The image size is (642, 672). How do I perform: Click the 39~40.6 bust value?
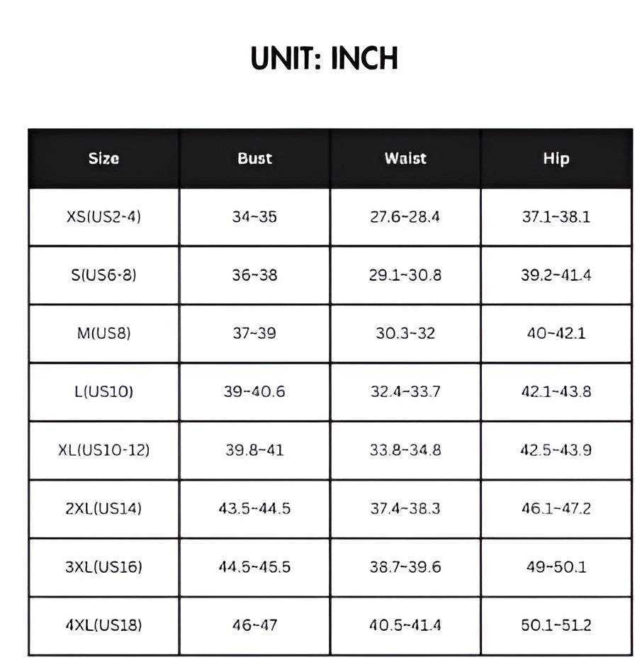[254, 391]
